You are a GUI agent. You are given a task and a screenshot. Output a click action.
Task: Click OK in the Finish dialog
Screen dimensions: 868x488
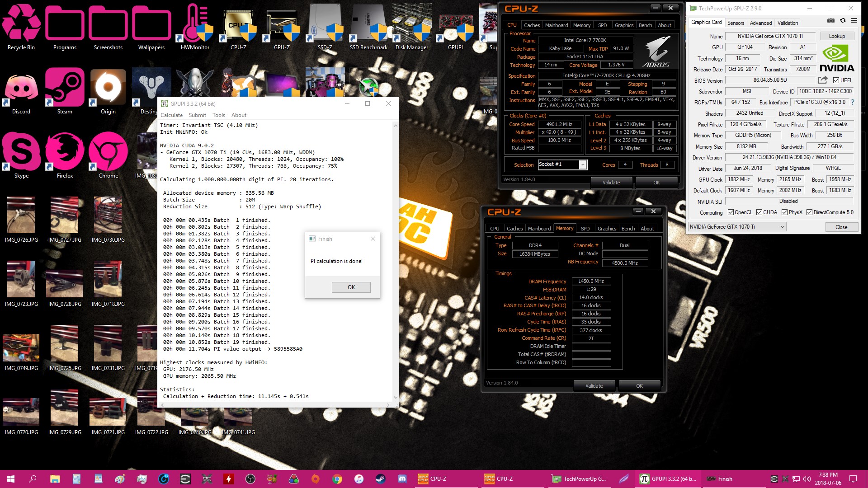351,287
